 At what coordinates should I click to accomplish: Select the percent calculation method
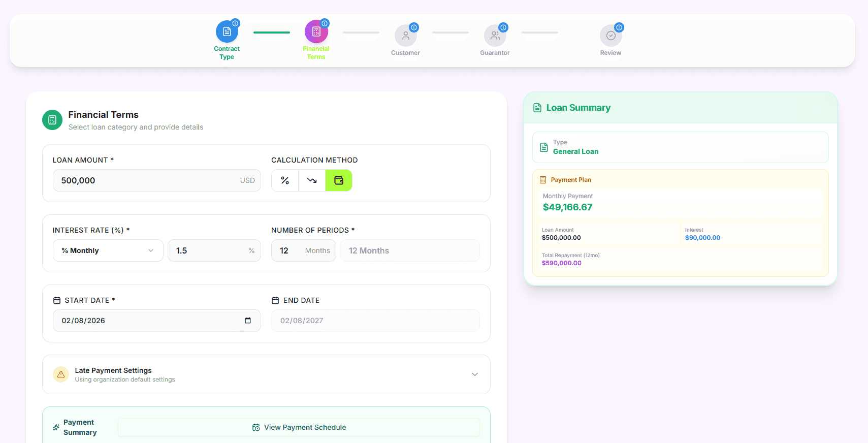point(285,180)
